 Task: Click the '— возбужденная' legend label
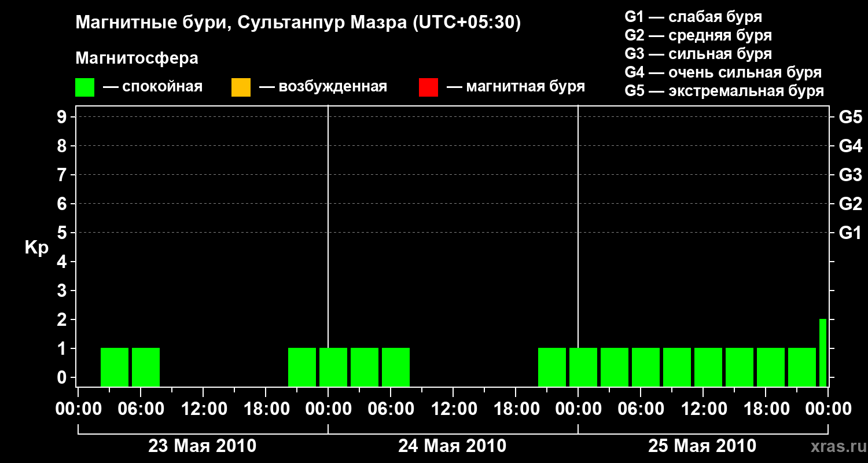[x=323, y=87]
